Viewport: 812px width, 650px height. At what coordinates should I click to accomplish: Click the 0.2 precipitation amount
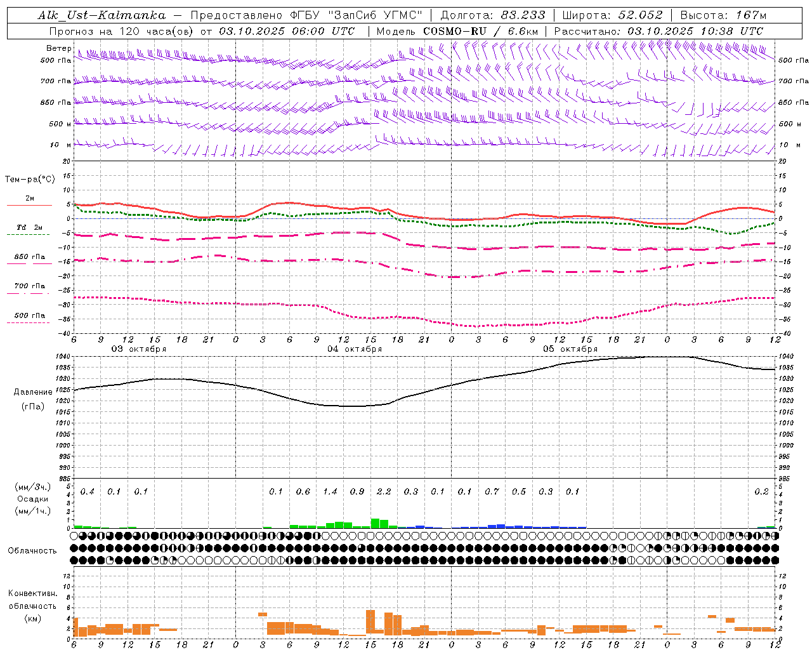(x=761, y=492)
